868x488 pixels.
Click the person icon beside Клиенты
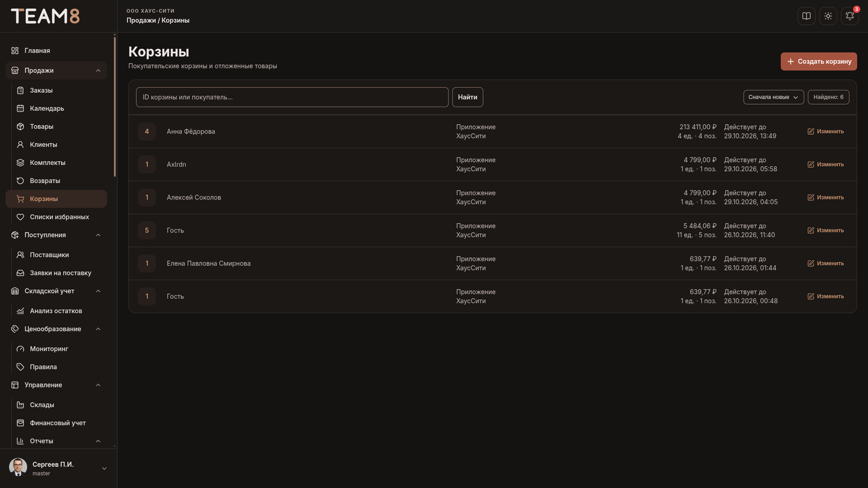click(x=20, y=145)
